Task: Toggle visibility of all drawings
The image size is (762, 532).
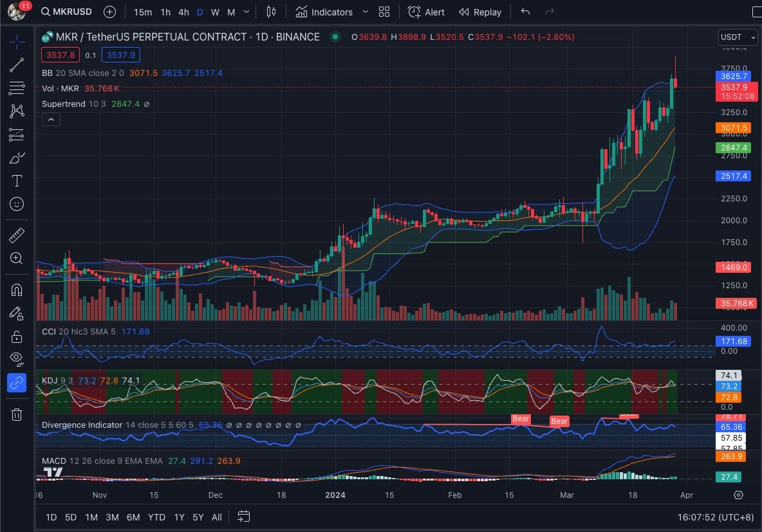Action: [x=17, y=359]
